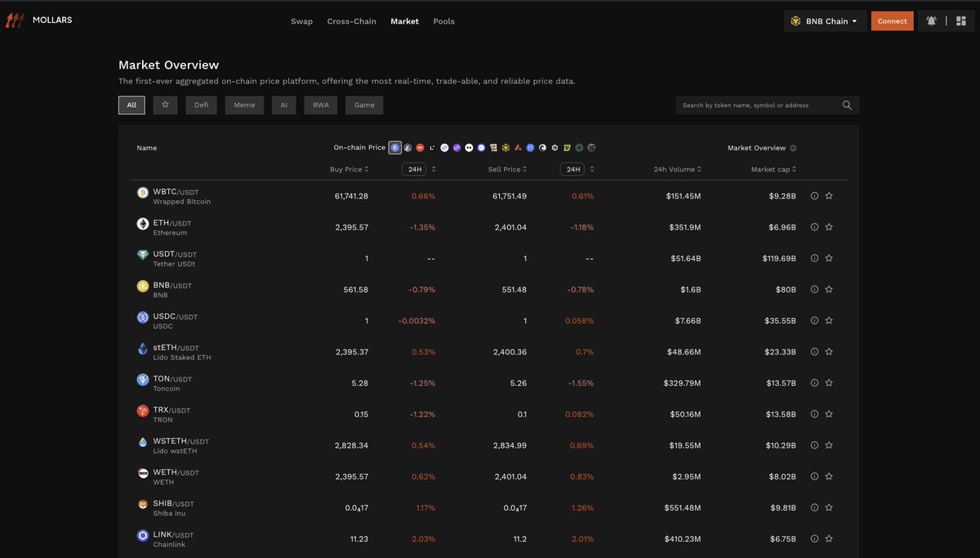Select the All filter tab

(131, 105)
